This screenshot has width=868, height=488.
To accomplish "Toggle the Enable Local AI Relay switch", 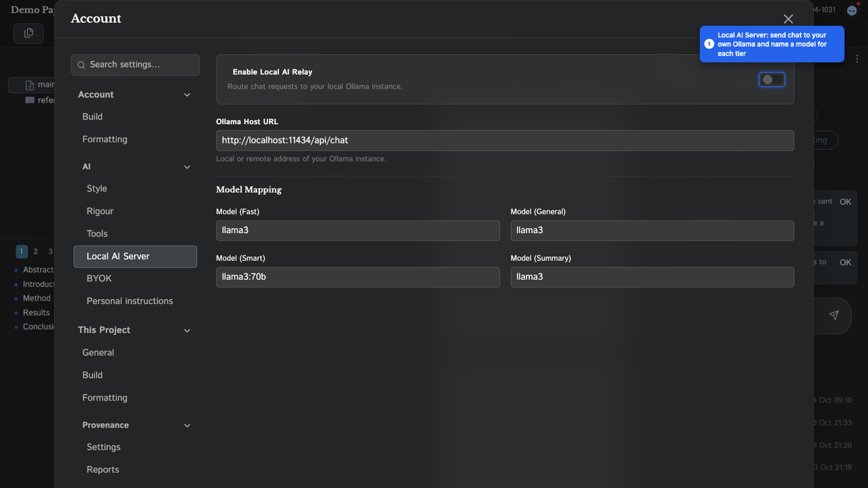I will (x=771, y=80).
